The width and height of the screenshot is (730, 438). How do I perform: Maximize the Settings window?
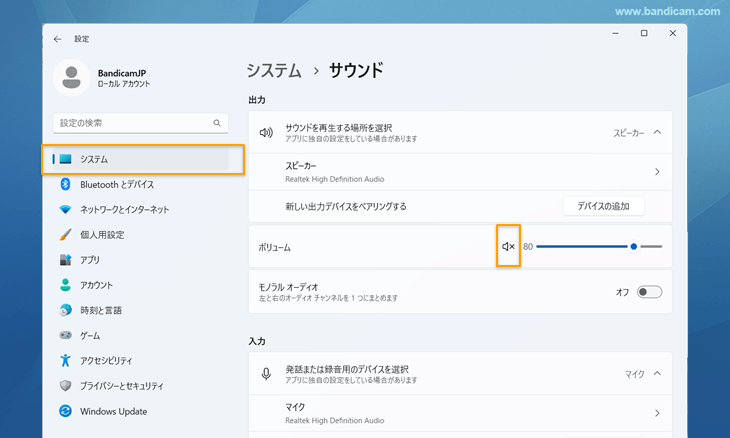coord(644,34)
